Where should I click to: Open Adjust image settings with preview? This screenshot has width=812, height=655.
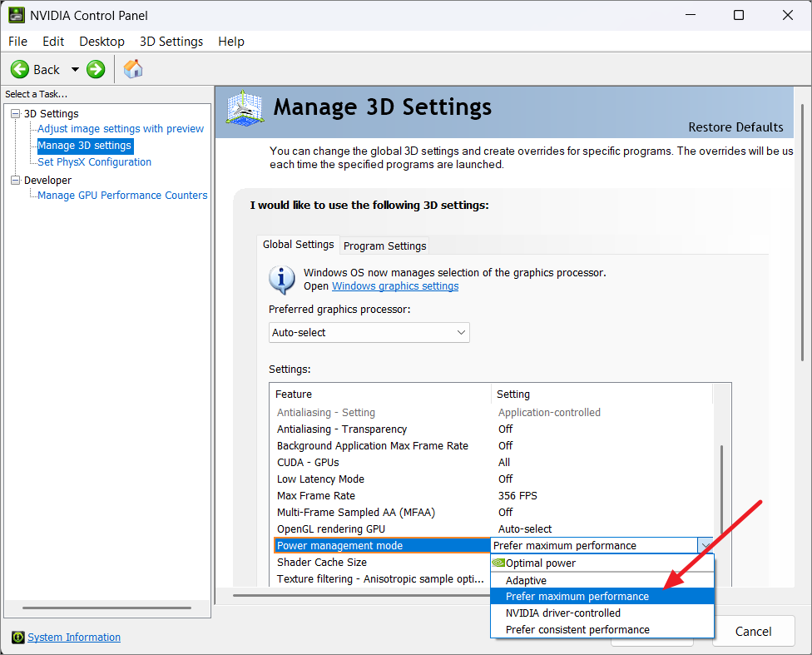coord(121,128)
